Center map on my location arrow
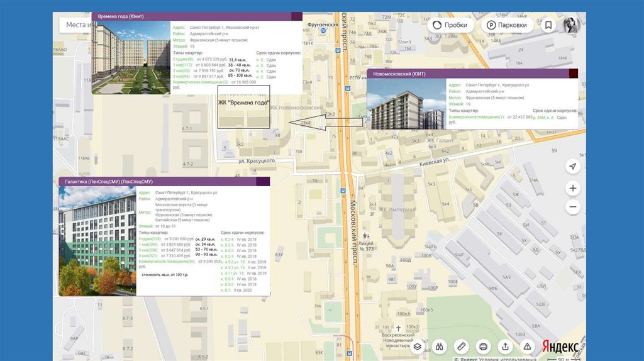644x361 pixels. pyautogui.click(x=572, y=167)
